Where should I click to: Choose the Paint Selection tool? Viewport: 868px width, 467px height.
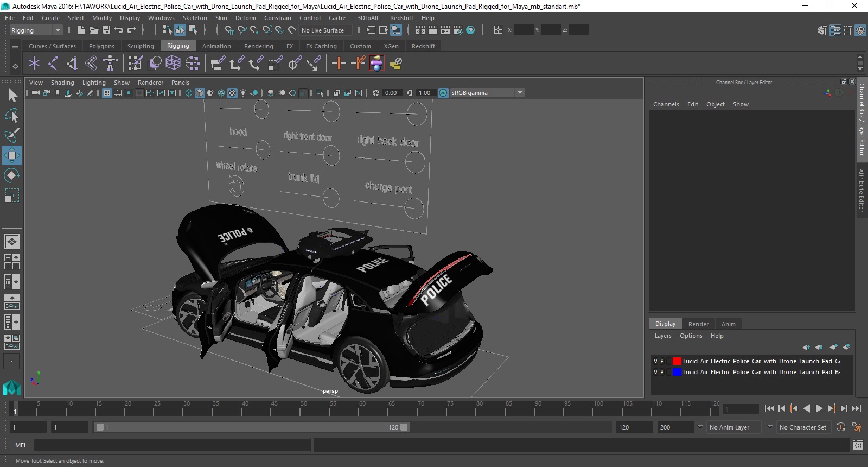tap(12, 135)
